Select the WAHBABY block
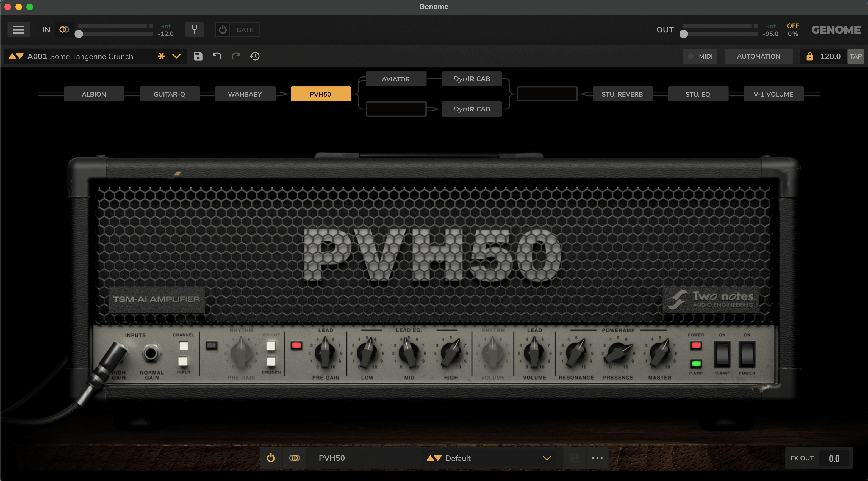The image size is (868, 481). coord(245,94)
